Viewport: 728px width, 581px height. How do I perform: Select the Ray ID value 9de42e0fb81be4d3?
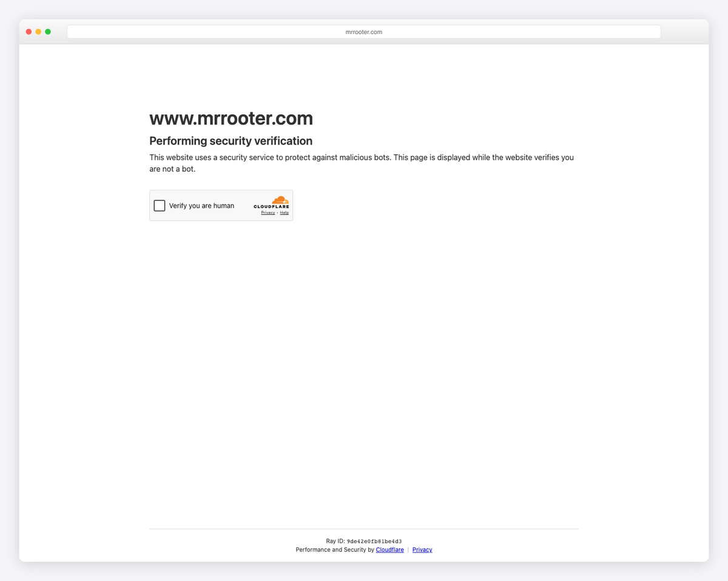click(374, 542)
